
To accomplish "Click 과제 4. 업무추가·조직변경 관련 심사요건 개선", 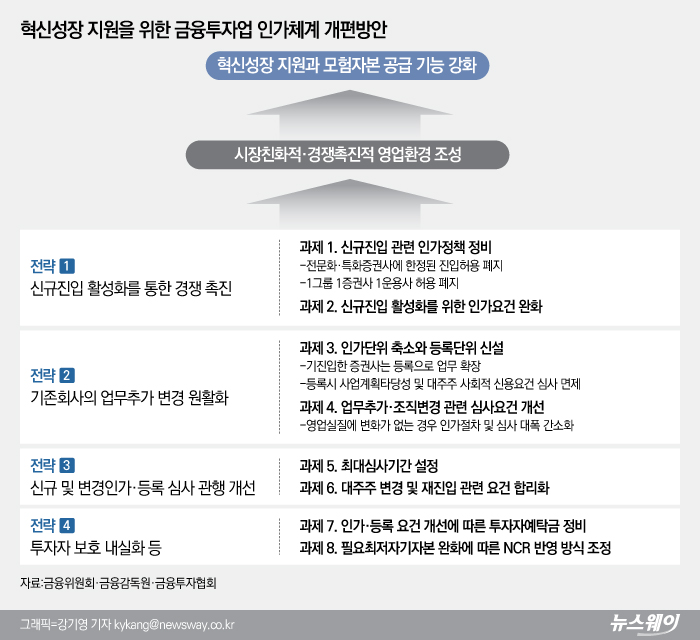I will [422, 407].
